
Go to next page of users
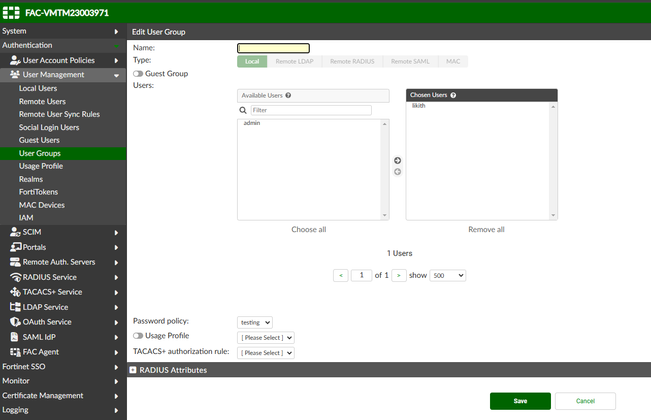pyautogui.click(x=399, y=276)
